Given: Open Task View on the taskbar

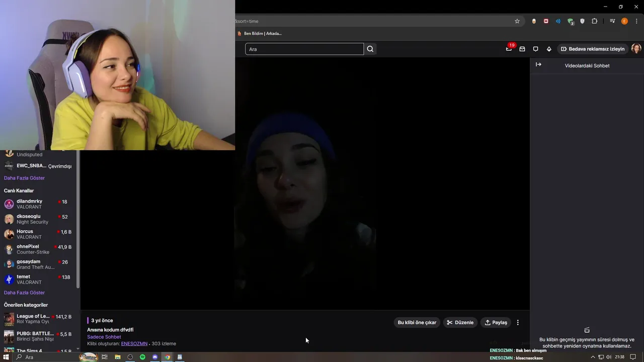Looking at the screenshot, I should 105,357.
